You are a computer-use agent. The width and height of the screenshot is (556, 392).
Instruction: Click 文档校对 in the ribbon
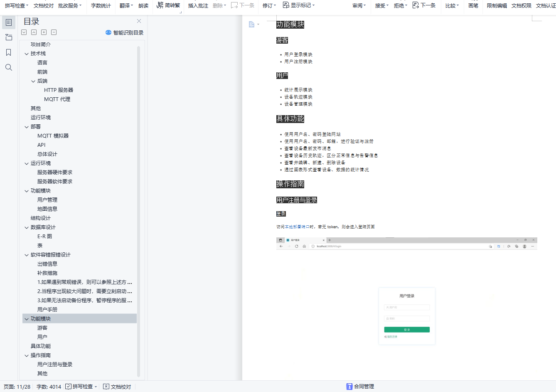tap(44, 6)
